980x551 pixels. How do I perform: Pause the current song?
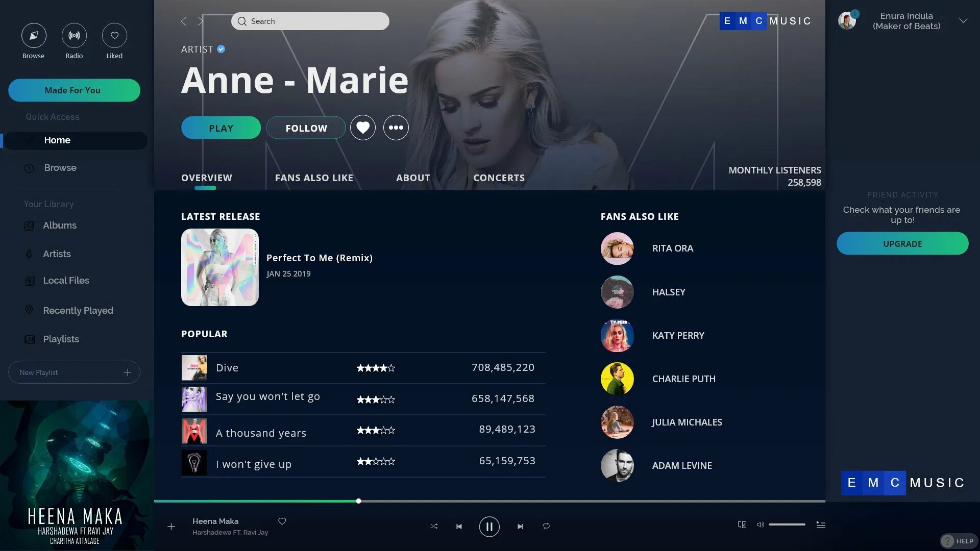click(x=489, y=527)
